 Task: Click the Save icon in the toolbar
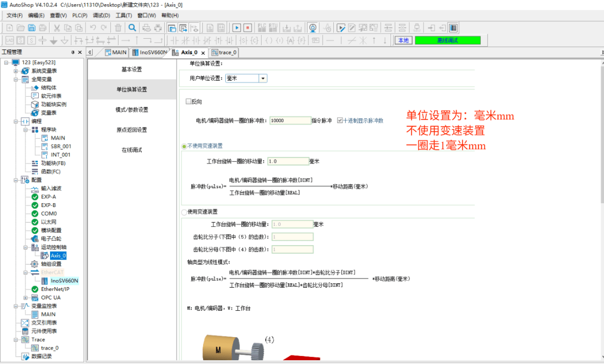click(x=32, y=28)
